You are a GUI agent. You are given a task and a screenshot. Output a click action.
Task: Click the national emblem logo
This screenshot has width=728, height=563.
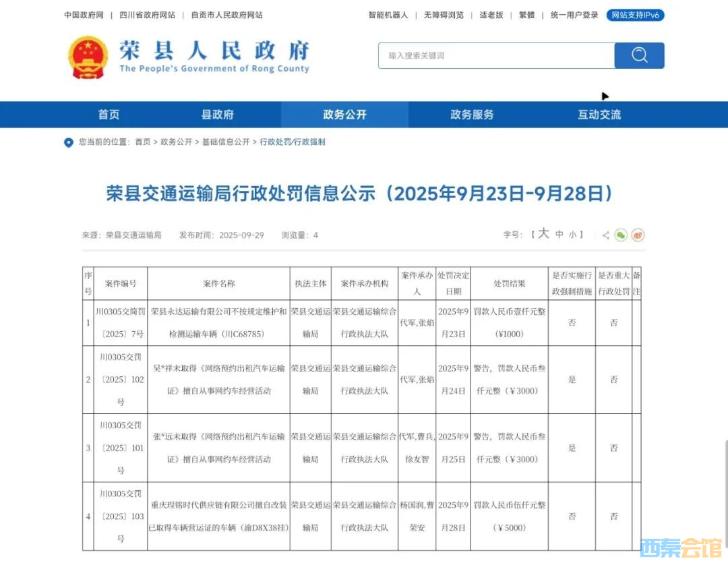tap(88, 57)
